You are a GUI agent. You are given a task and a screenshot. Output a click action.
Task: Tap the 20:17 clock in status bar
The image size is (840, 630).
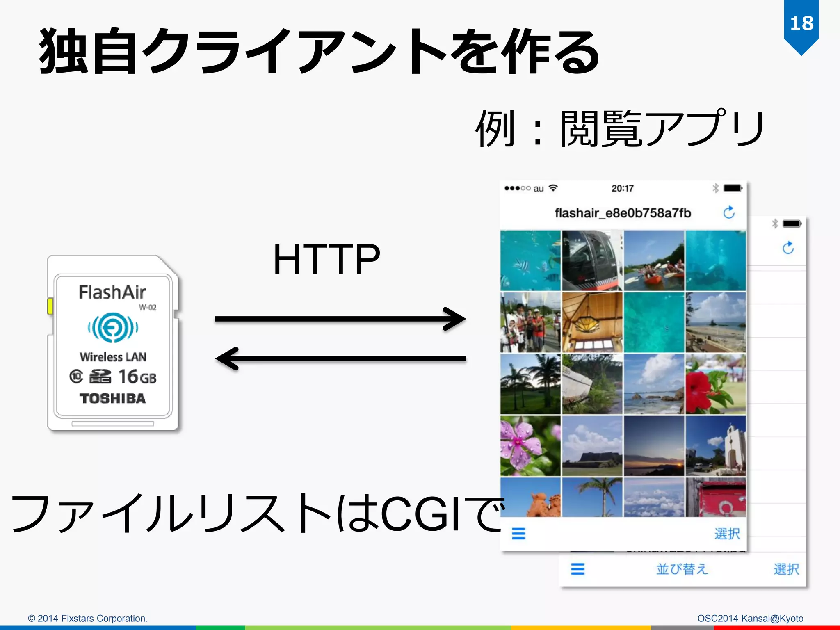(623, 188)
